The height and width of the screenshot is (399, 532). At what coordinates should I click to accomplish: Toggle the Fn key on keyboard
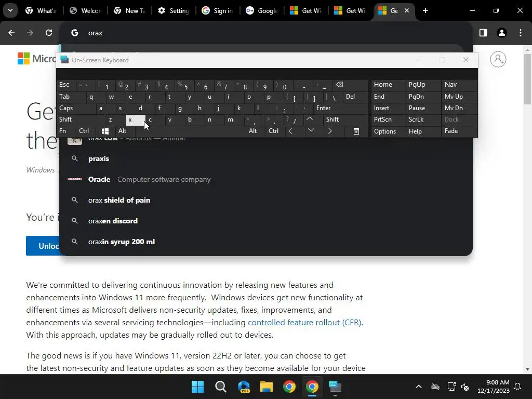[66, 131]
